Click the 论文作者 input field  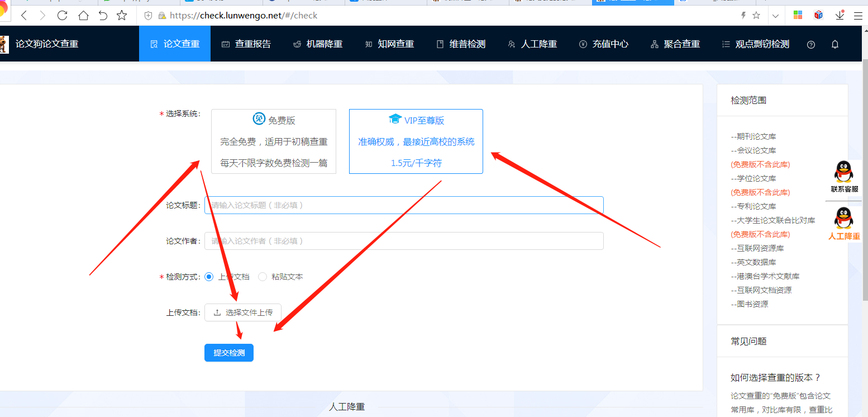tap(404, 241)
